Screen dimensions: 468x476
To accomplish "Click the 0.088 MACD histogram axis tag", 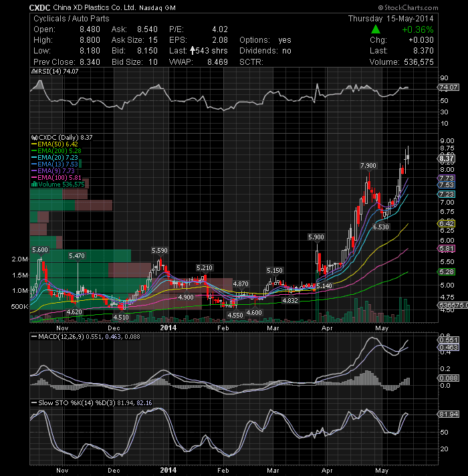I will pos(449,378).
